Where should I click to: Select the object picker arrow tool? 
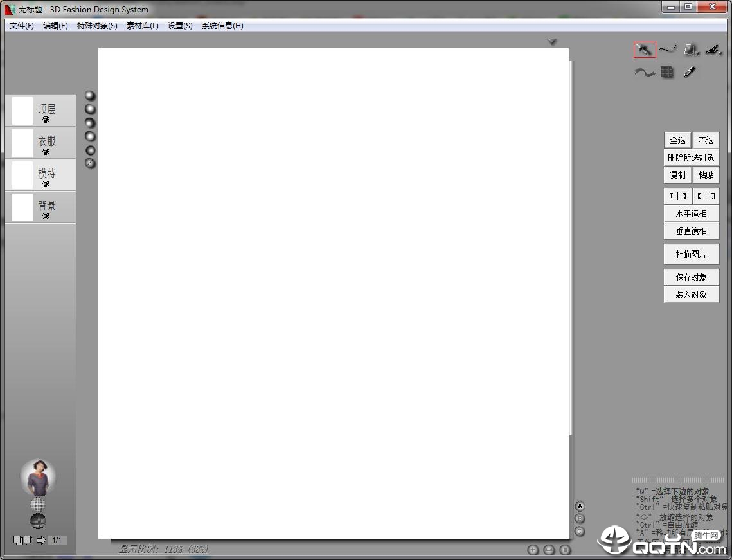click(x=644, y=50)
